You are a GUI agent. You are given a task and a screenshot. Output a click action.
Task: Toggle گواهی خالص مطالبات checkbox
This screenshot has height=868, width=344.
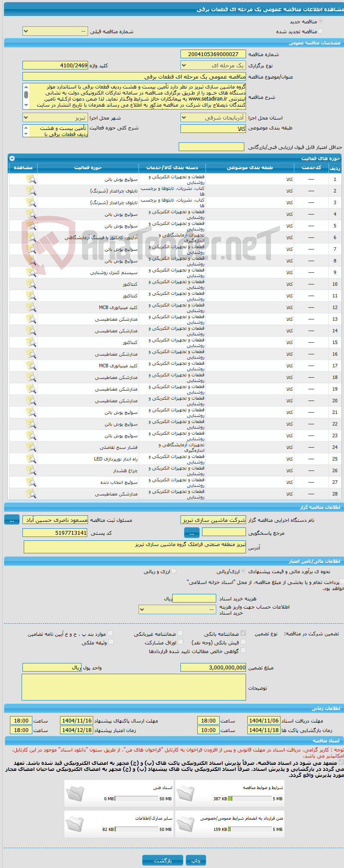pyautogui.click(x=243, y=650)
